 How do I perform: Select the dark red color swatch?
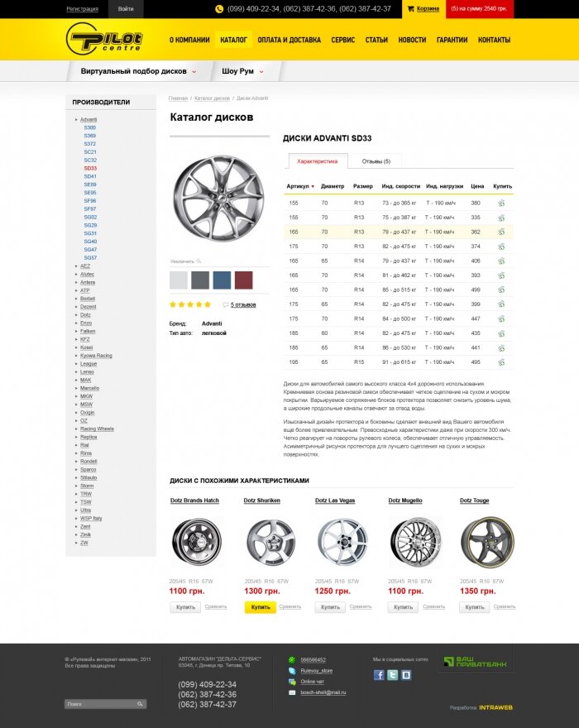(x=244, y=280)
